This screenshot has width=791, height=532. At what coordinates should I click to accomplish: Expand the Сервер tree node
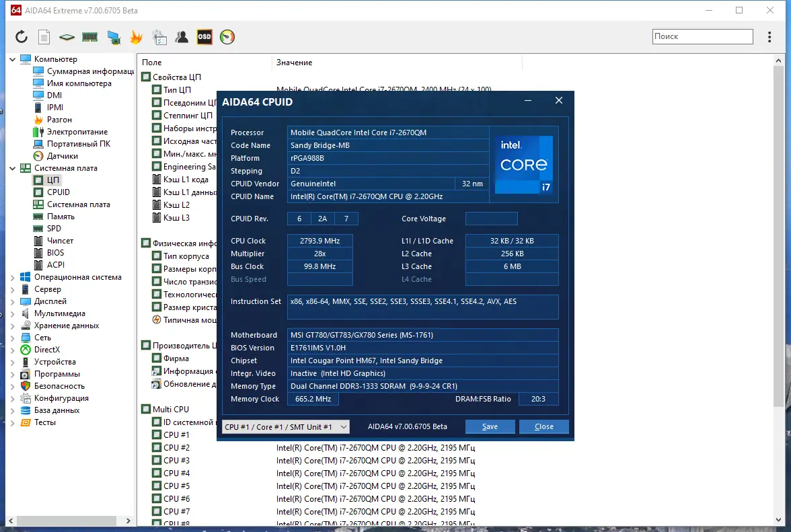tap(13, 289)
